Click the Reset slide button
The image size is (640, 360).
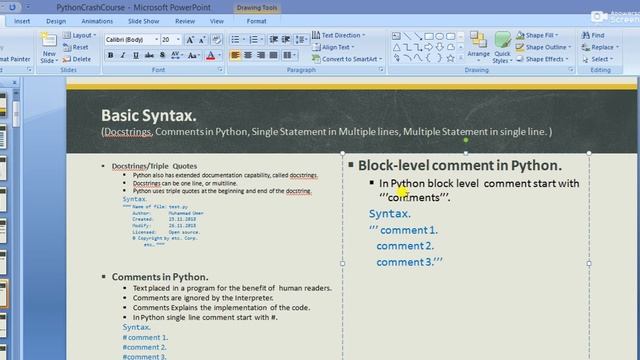pyautogui.click(x=76, y=47)
